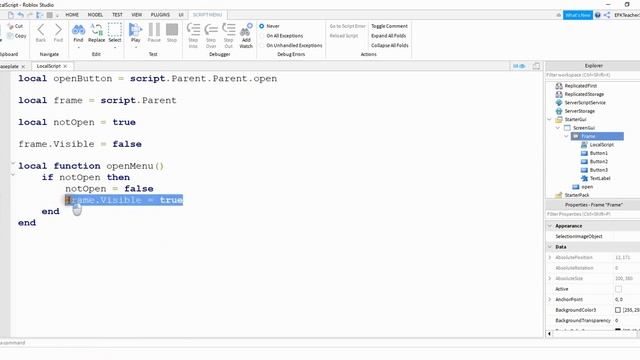Collapse the Appearance properties section
Viewport: 640px width, 360px height.
[x=550, y=226]
